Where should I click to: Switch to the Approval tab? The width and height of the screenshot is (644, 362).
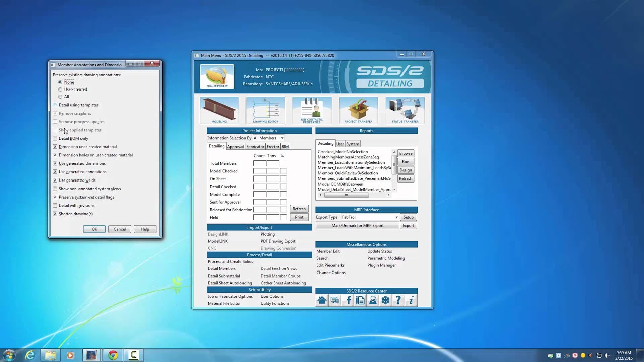point(235,147)
